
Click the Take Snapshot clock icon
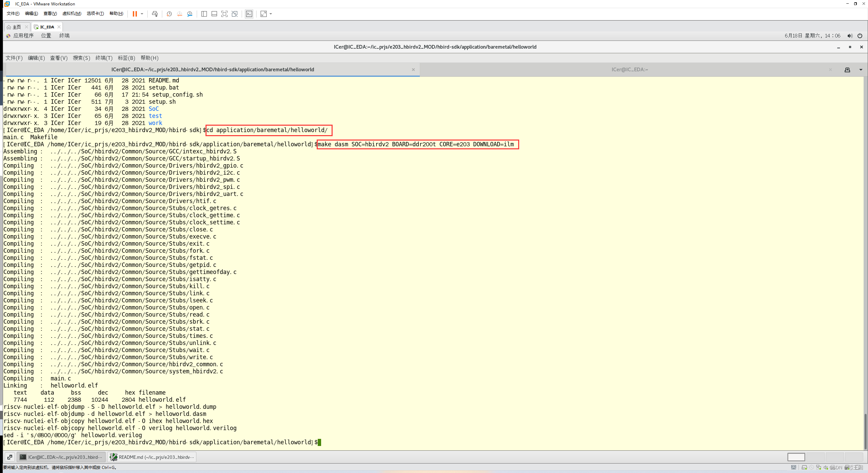(x=169, y=14)
